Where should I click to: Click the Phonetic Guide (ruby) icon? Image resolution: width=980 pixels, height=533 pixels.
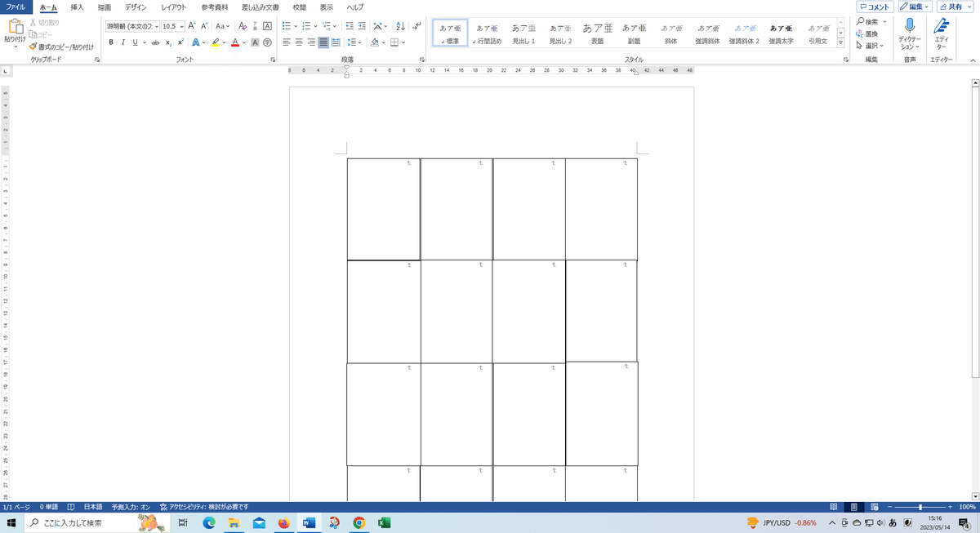pyautogui.click(x=255, y=26)
